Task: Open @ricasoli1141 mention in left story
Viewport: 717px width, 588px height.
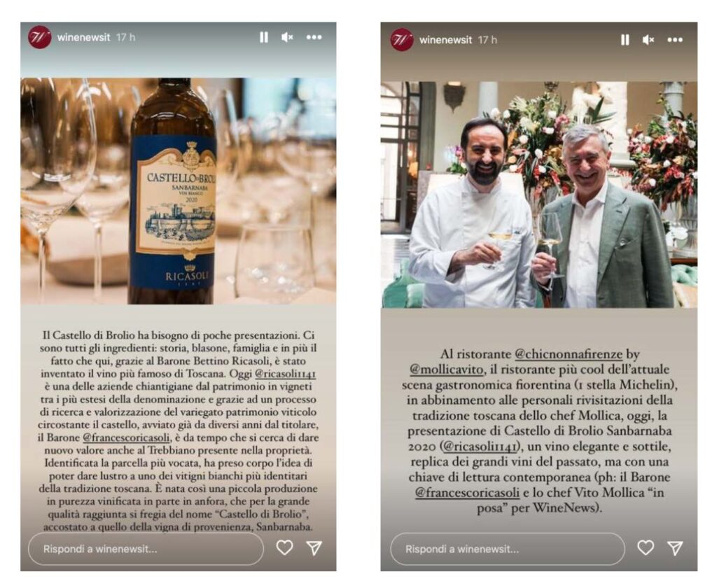Action: [x=285, y=374]
